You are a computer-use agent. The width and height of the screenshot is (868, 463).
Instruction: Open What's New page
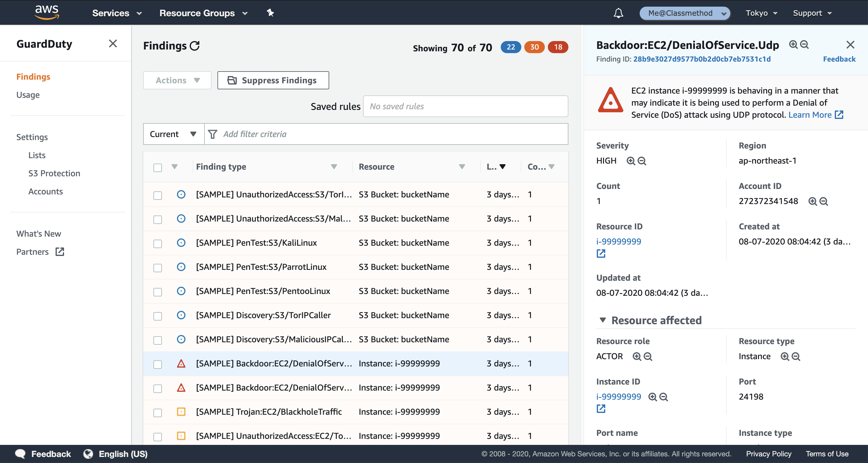coord(39,234)
